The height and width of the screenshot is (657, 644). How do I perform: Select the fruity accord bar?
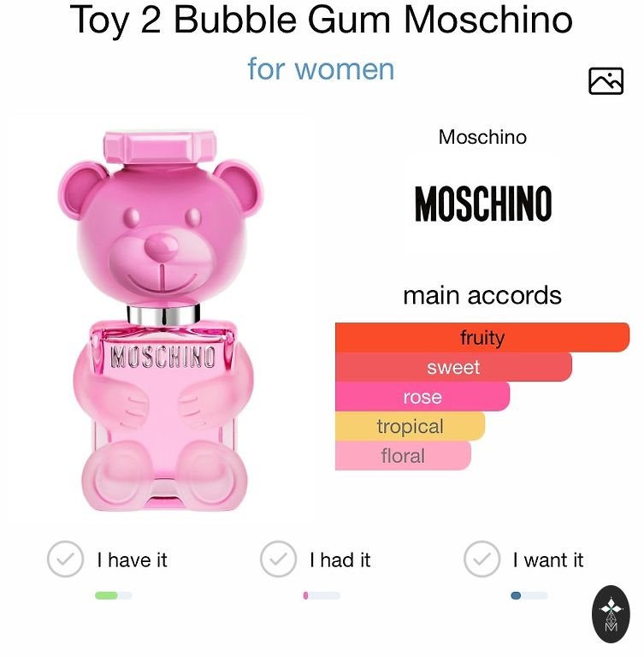(x=482, y=337)
